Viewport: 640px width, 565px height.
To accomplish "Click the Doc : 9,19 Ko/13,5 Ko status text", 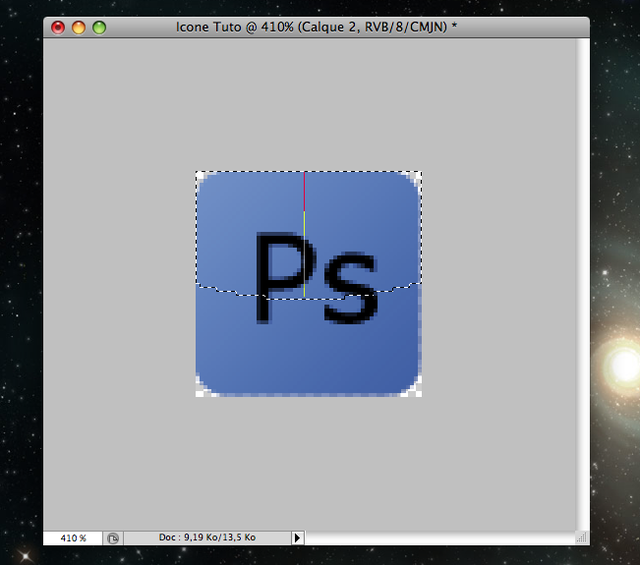I will coord(207,538).
